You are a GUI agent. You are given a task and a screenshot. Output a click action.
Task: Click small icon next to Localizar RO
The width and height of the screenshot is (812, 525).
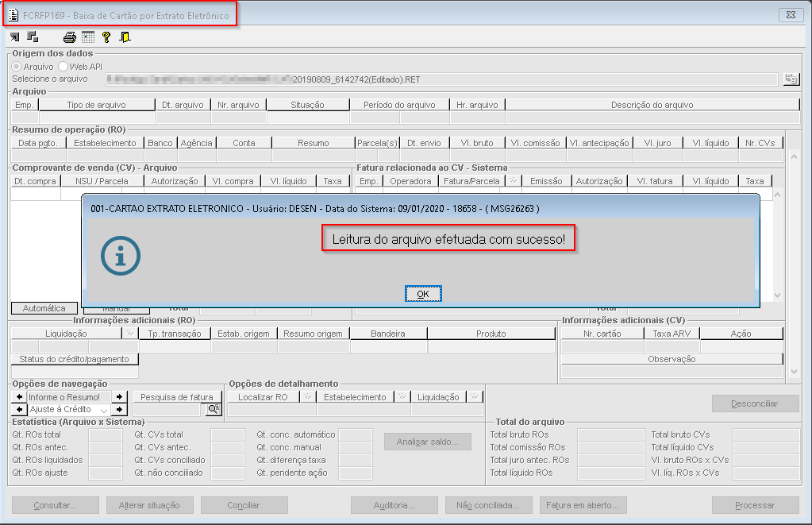pyautogui.click(x=308, y=396)
